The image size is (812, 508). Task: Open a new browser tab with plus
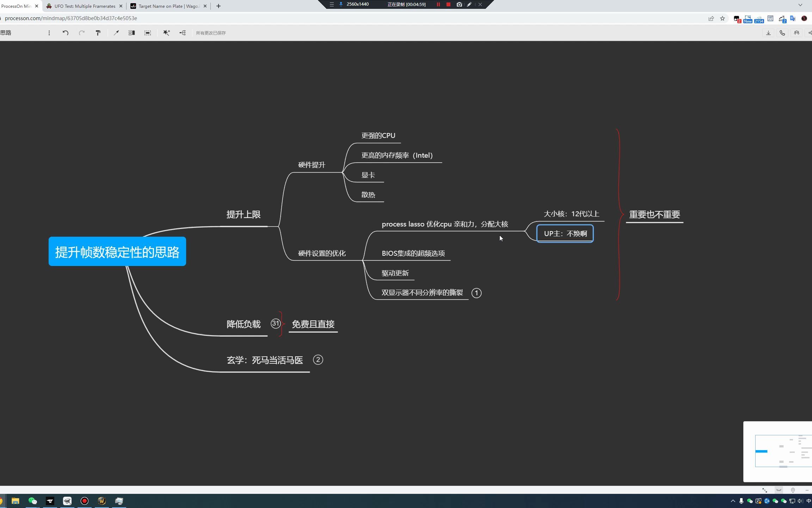click(219, 6)
